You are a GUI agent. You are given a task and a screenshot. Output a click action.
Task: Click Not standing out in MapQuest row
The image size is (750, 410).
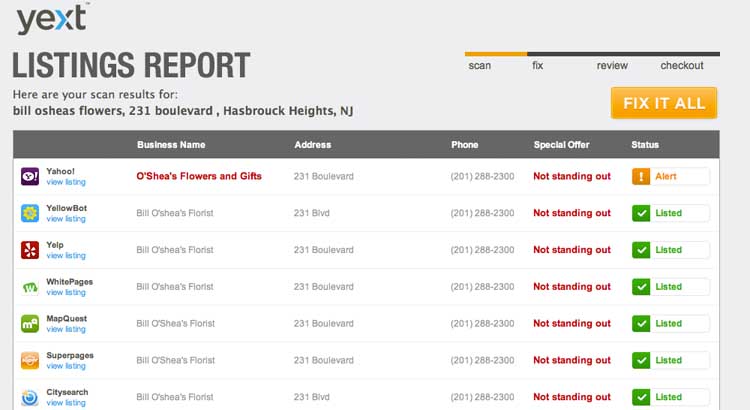pos(572,323)
